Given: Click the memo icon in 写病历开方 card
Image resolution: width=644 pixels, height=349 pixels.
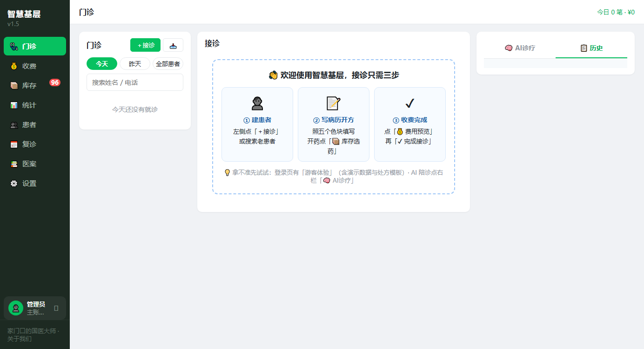Looking at the screenshot, I should click(x=333, y=103).
